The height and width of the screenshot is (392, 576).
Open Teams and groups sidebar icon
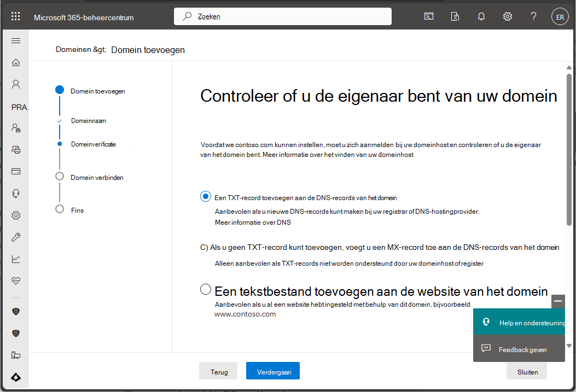(16, 128)
